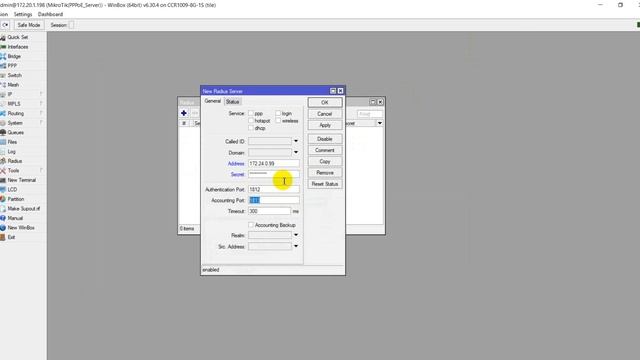Viewport: 640px width, 360px height.
Task: Open the Log window
Action: [11, 151]
